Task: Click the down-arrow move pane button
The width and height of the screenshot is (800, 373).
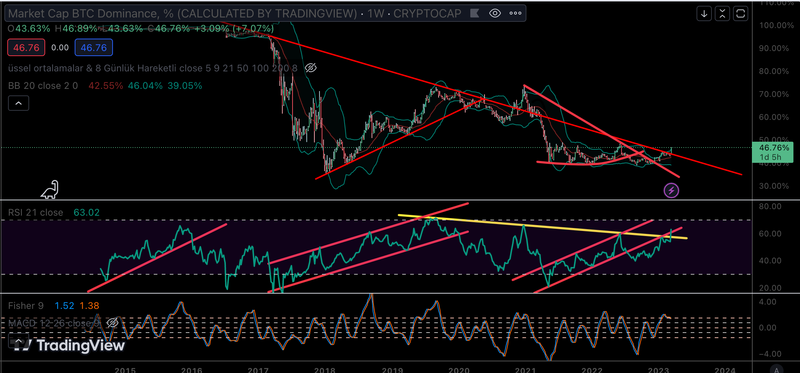Action: (704, 14)
